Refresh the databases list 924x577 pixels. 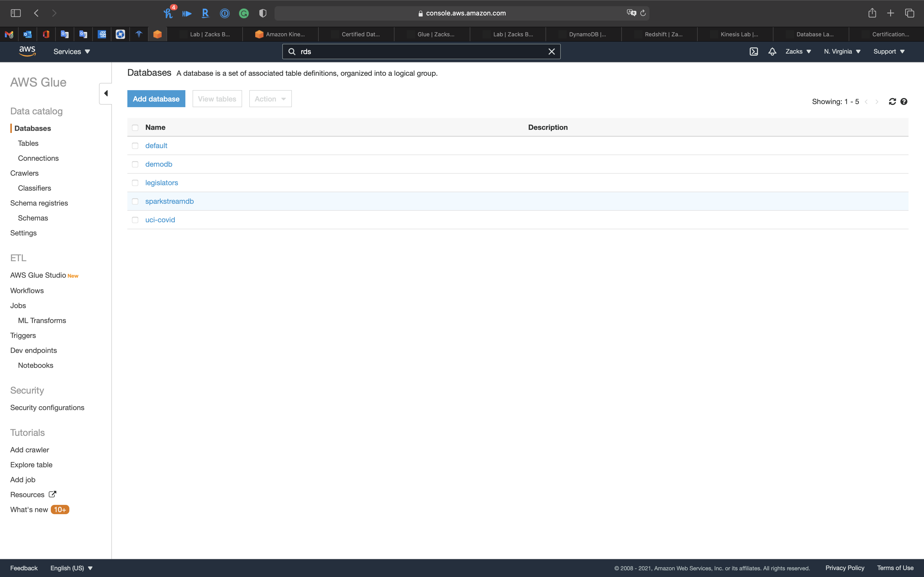tap(892, 101)
